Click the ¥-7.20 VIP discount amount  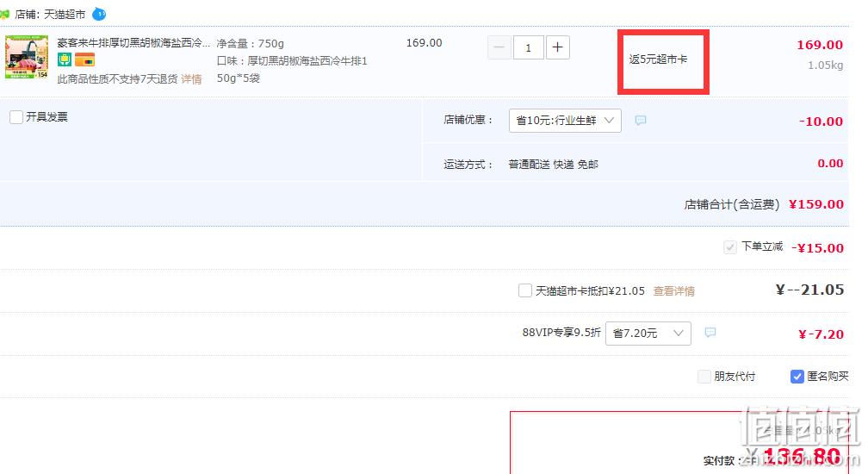(821, 334)
